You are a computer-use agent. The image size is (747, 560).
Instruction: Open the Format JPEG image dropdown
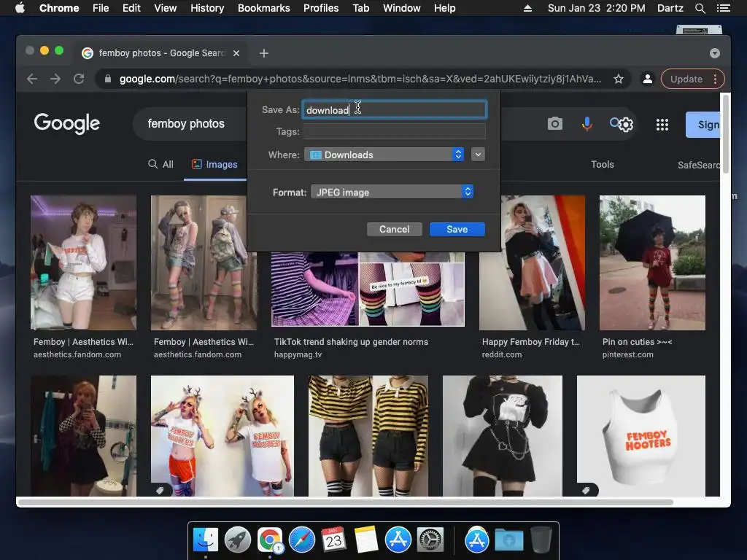click(392, 192)
